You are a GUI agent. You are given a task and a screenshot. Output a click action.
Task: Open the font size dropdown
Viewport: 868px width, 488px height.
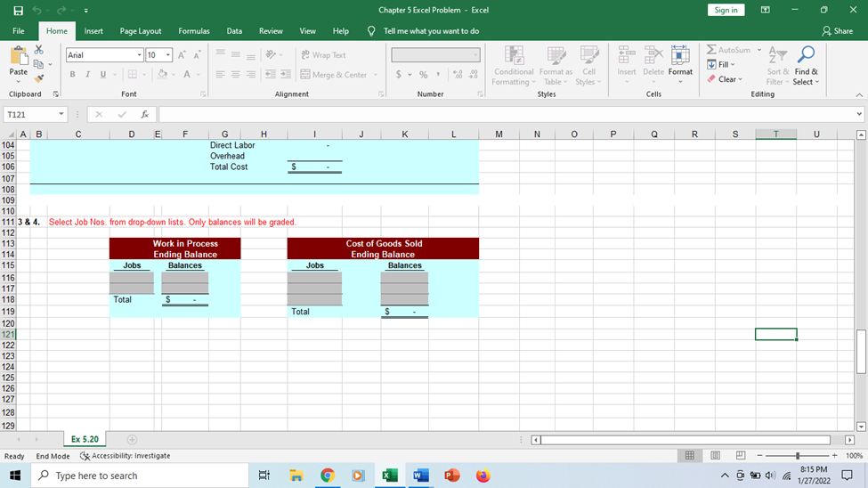167,55
